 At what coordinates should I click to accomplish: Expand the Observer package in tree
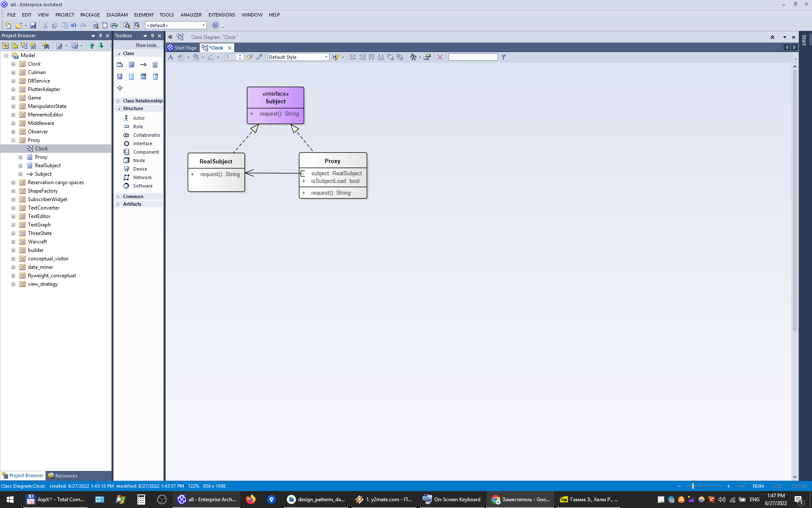point(13,132)
